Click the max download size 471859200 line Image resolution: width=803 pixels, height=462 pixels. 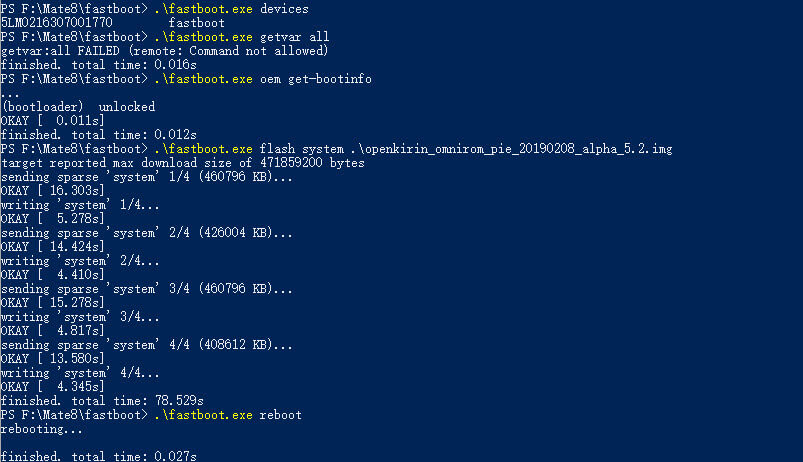183,163
